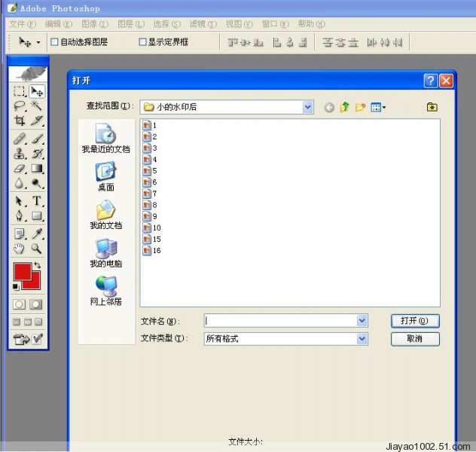476x452 pixels.
Task: Click into the 文件名 text field
Action: pyautogui.click(x=280, y=321)
